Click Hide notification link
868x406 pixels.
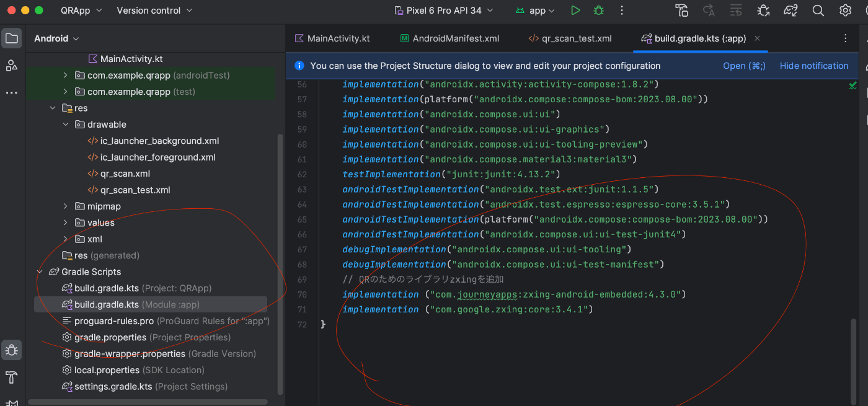point(813,66)
